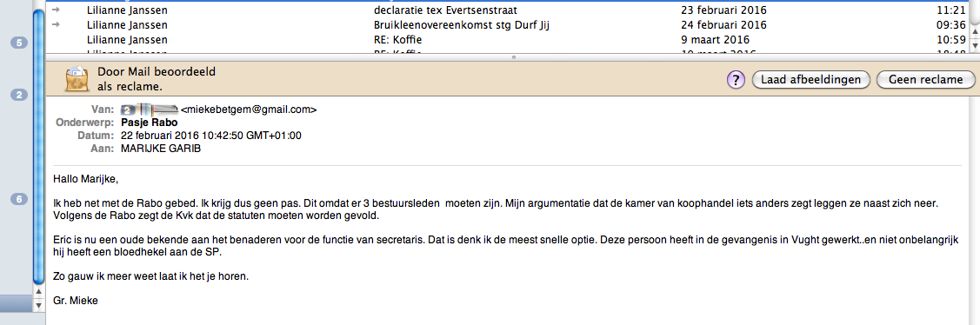Click sidebar scrollbar up arrow

[38, 291]
